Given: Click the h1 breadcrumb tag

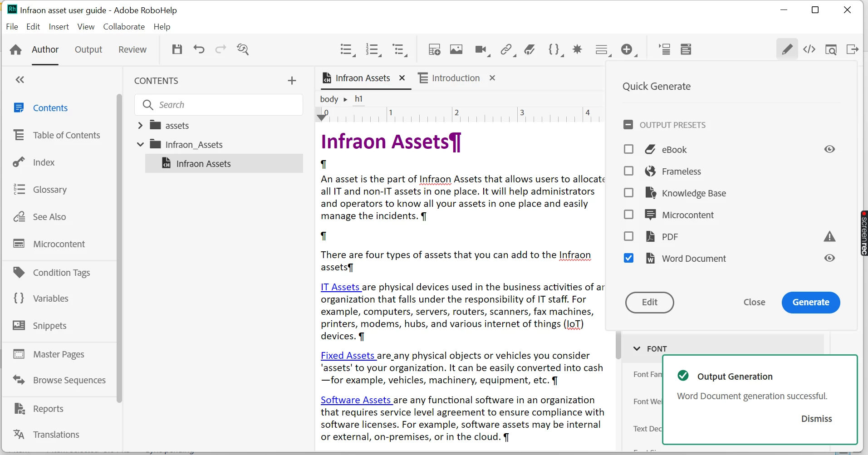Looking at the screenshot, I should (358, 99).
